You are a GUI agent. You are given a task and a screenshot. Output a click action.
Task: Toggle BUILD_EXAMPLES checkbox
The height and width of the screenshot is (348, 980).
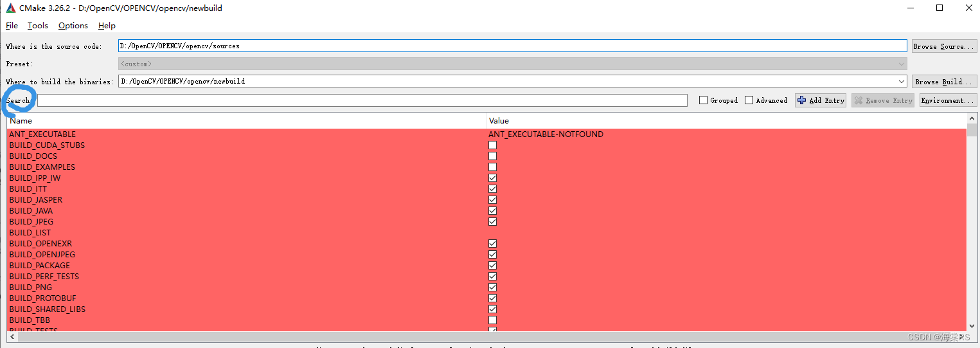(493, 167)
